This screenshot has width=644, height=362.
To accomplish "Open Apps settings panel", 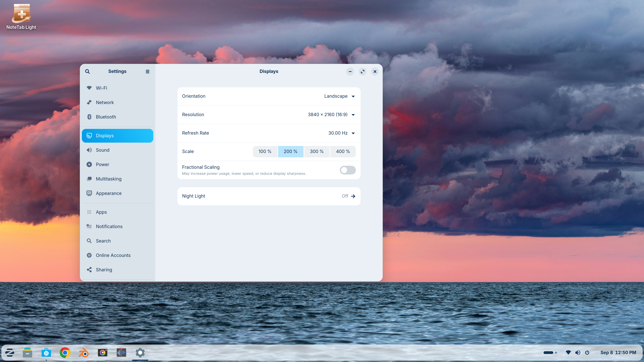I will click(x=118, y=212).
